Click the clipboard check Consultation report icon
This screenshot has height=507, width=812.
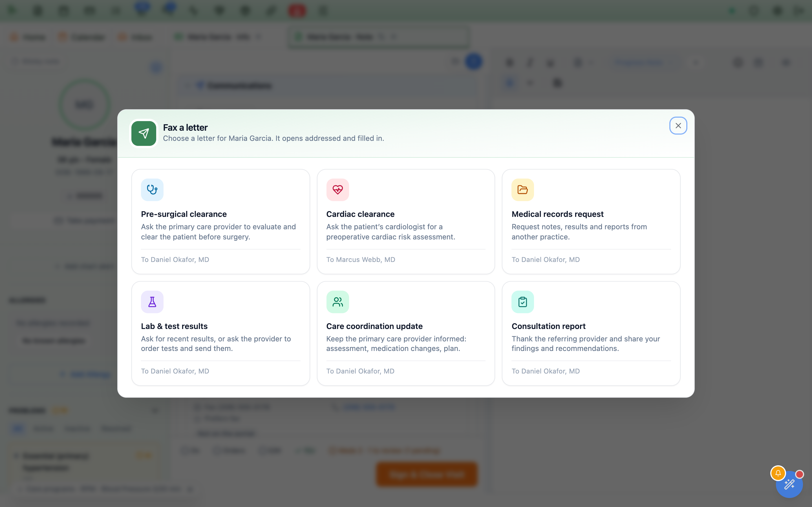click(x=523, y=302)
